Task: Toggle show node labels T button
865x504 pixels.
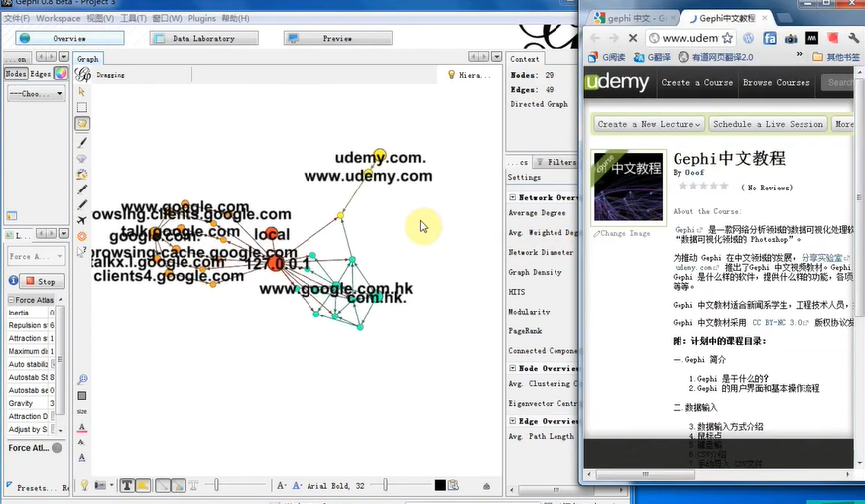Action: pyautogui.click(x=127, y=485)
